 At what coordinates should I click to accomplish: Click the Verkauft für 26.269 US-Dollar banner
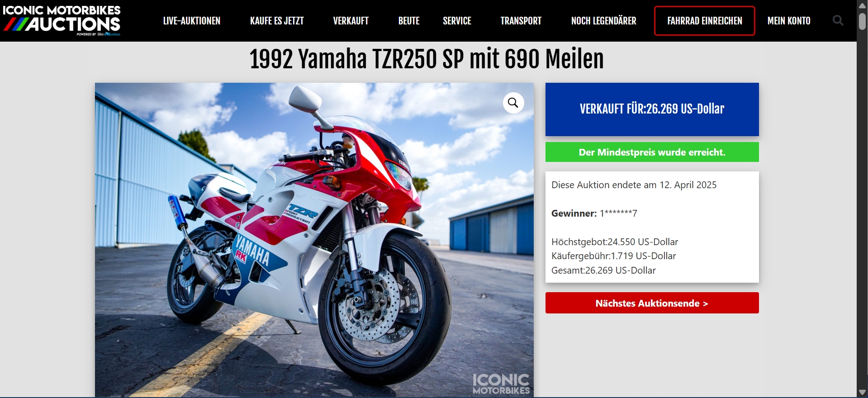click(x=652, y=109)
